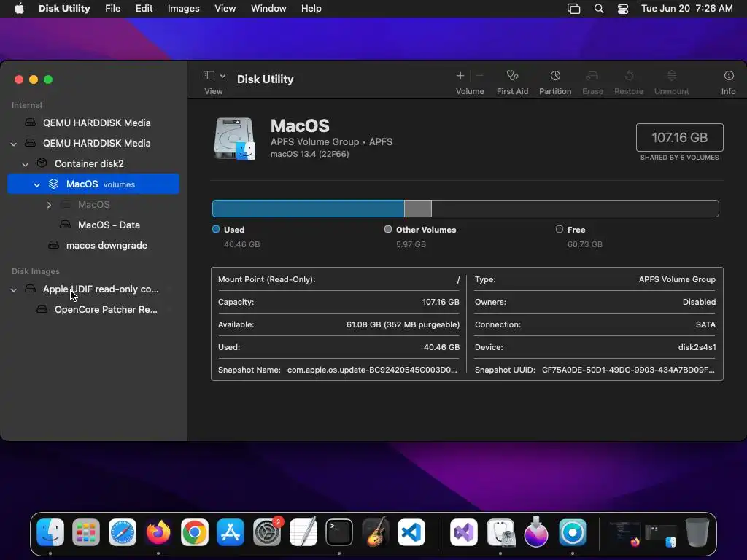Click the 107.16 GB capacity box
This screenshot has height=560, width=747.
point(679,138)
